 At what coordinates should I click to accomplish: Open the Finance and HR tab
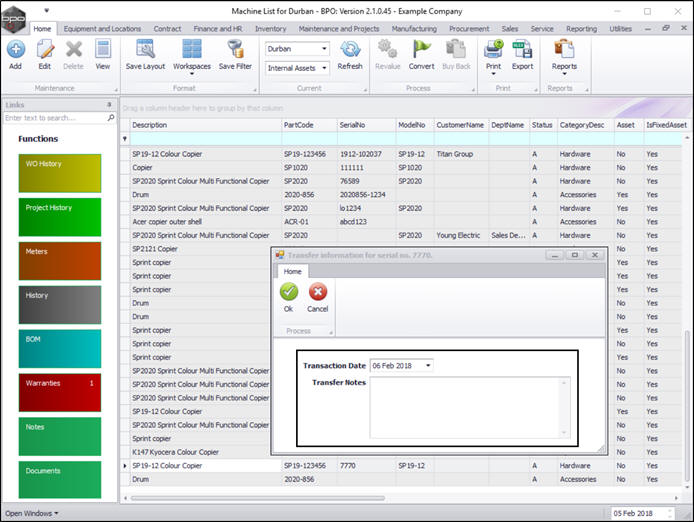(x=218, y=29)
